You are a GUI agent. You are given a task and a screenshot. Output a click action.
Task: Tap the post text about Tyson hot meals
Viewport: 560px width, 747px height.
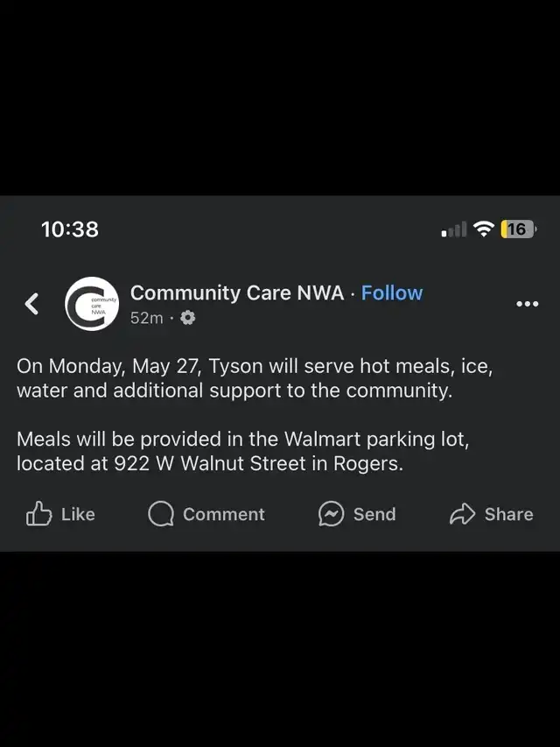pyautogui.click(x=254, y=378)
